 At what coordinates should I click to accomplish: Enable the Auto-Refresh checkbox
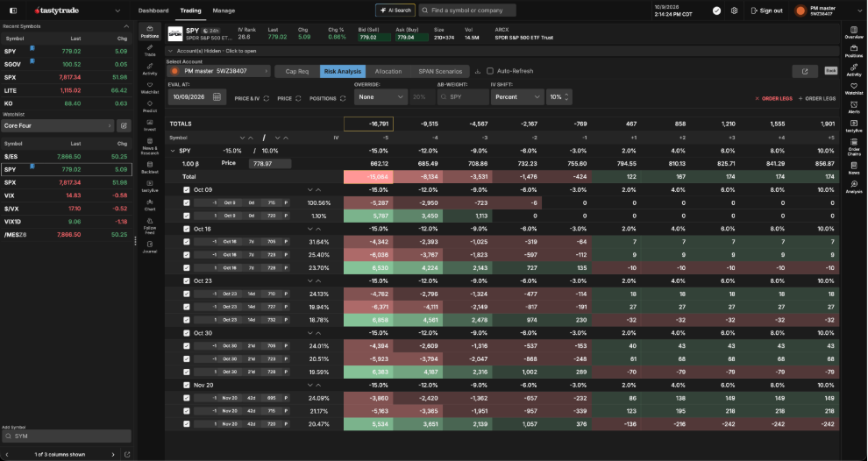490,71
